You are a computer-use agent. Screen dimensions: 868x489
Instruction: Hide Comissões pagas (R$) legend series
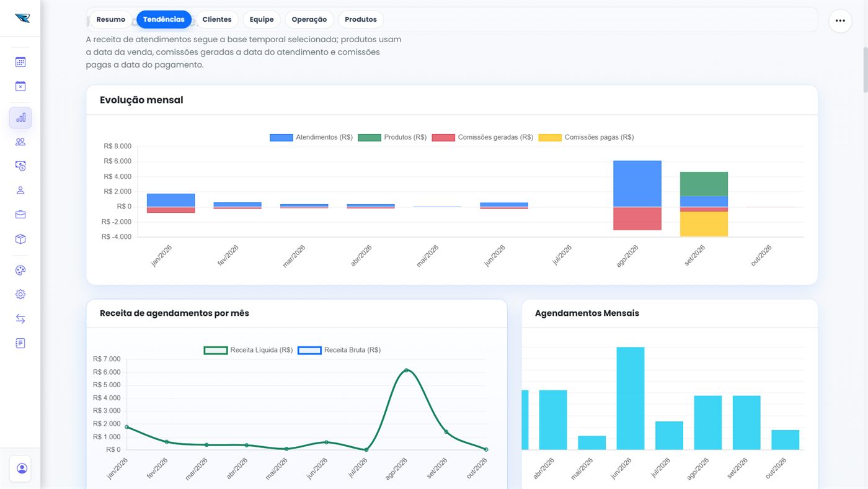pos(586,137)
